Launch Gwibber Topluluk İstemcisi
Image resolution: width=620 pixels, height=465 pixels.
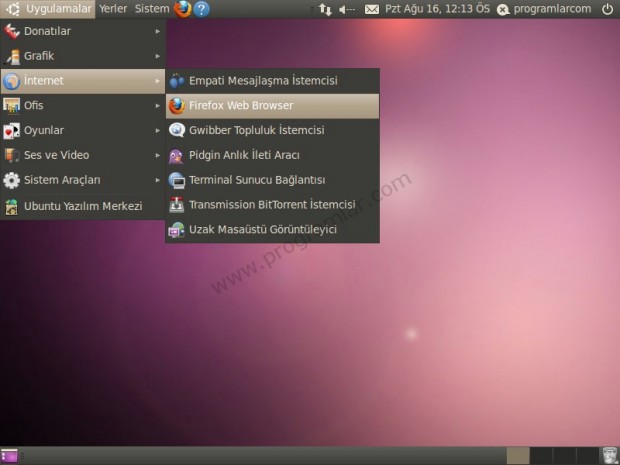click(272, 130)
